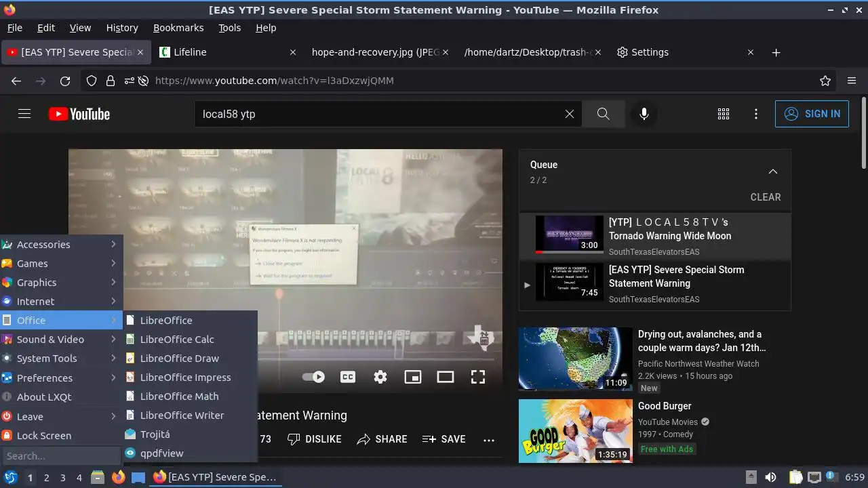The image size is (868, 488).
Task: Switch to virtual desktop 2
Action: point(46,477)
